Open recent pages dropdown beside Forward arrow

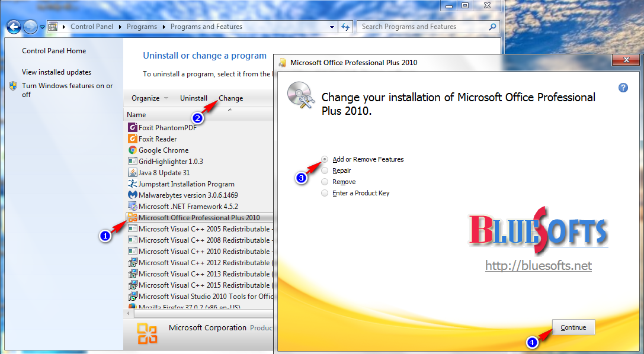pos(42,27)
